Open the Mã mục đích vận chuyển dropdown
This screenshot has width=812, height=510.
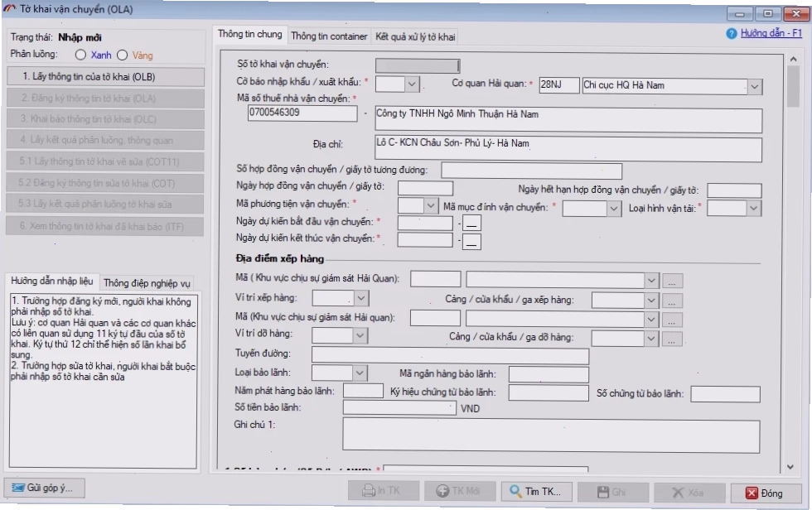pos(614,209)
